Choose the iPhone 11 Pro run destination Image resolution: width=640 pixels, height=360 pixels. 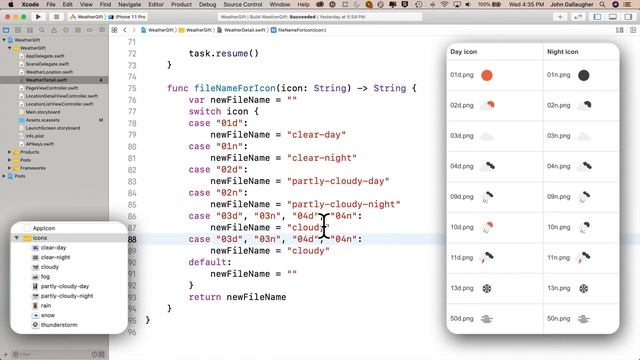pyautogui.click(x=127, y=17)
